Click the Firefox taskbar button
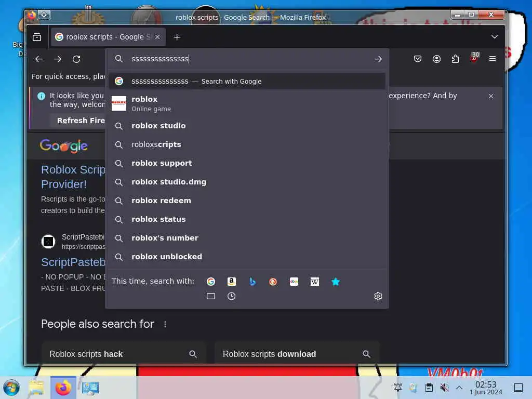Viewport: 532px width, 399px height. [x=63, y=388]
